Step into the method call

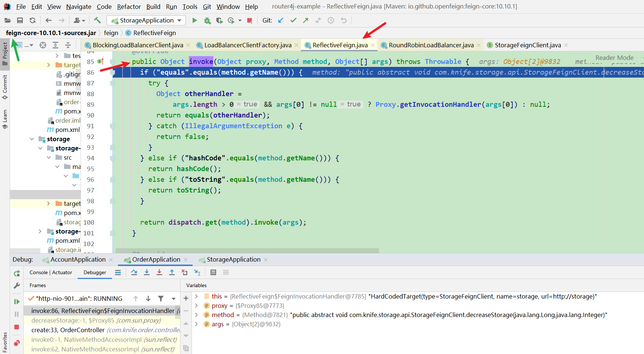coord(147,272)
